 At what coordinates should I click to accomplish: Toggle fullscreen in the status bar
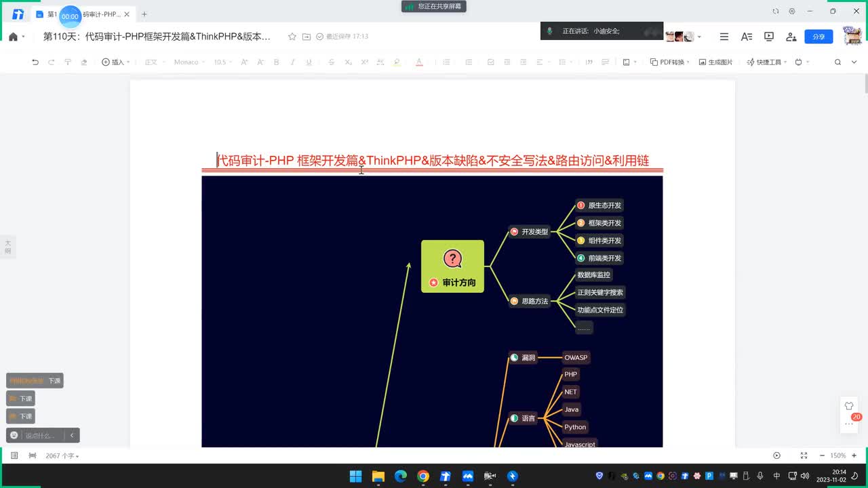pyautogui.click(x=804, y=455)
